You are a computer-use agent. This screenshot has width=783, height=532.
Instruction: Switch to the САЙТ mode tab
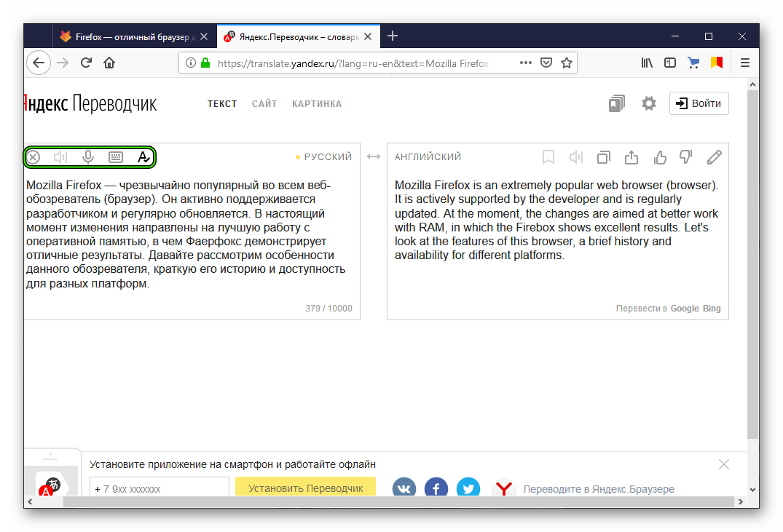(264, 104)
